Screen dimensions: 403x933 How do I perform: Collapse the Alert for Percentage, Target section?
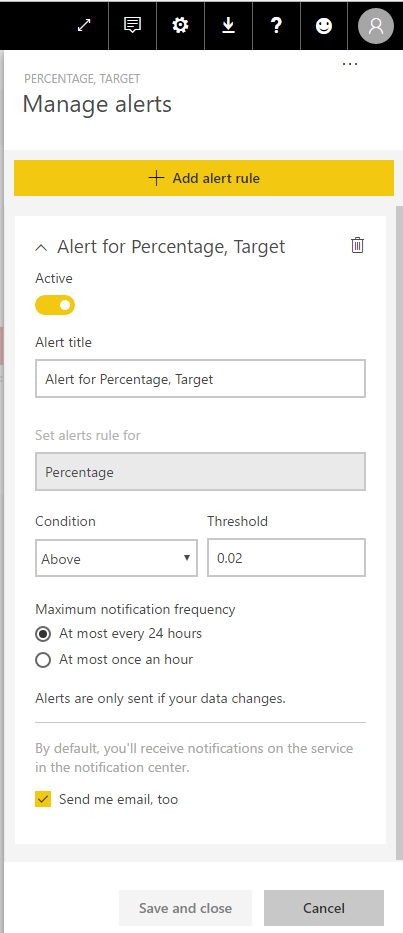[x=41, y=248]
